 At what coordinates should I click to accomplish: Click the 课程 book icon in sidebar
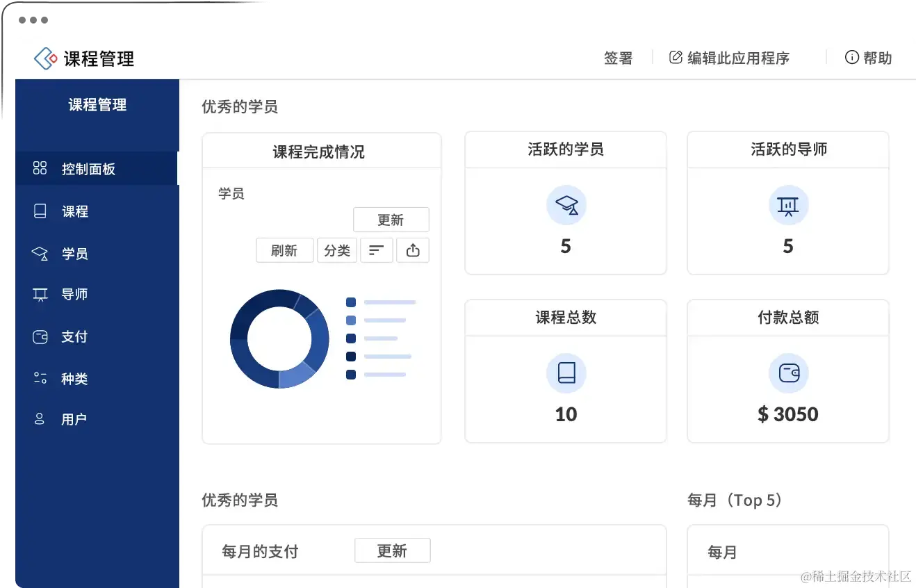click(40, 211)
